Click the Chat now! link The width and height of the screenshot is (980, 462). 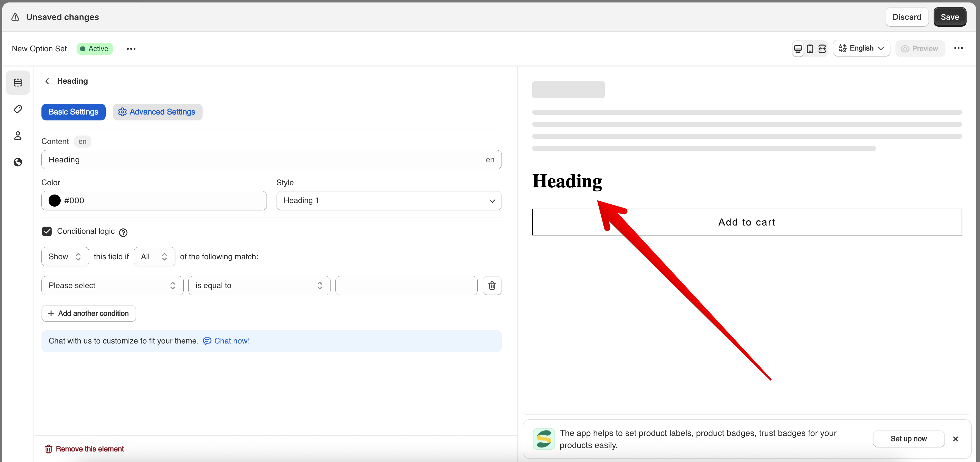tap(232, 341)
